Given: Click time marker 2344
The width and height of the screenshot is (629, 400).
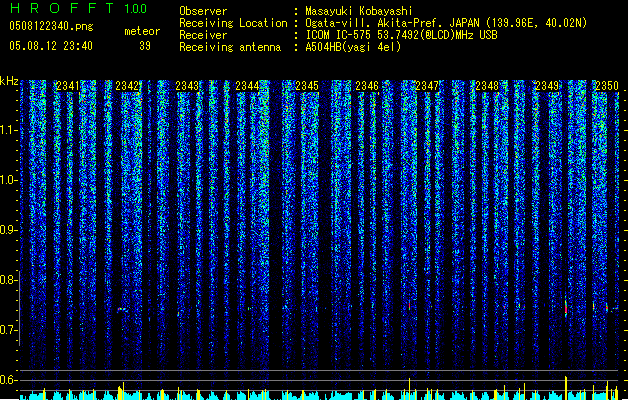Looking at the screenshot, I should coord(247,86).
